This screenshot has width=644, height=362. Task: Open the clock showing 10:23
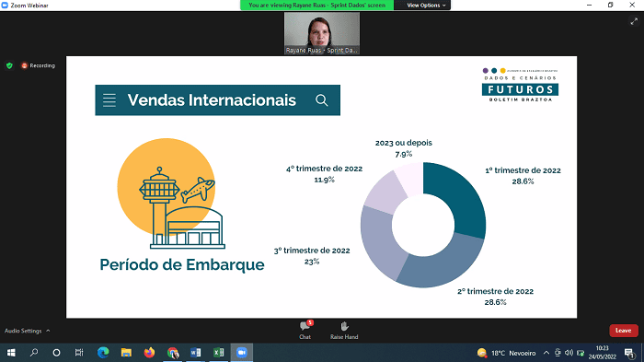tap(602, 353)
